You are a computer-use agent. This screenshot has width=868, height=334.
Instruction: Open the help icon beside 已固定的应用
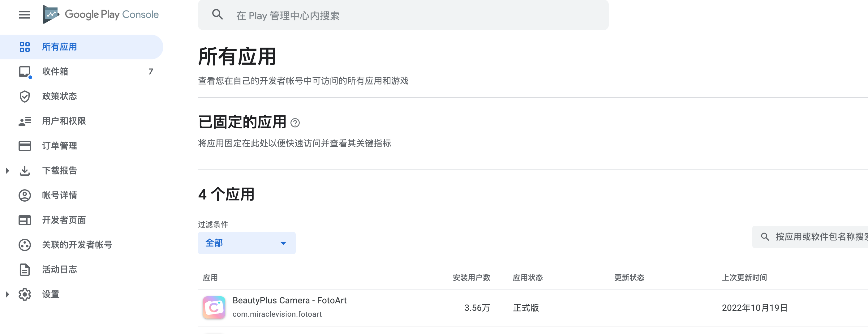pos(295,123)
